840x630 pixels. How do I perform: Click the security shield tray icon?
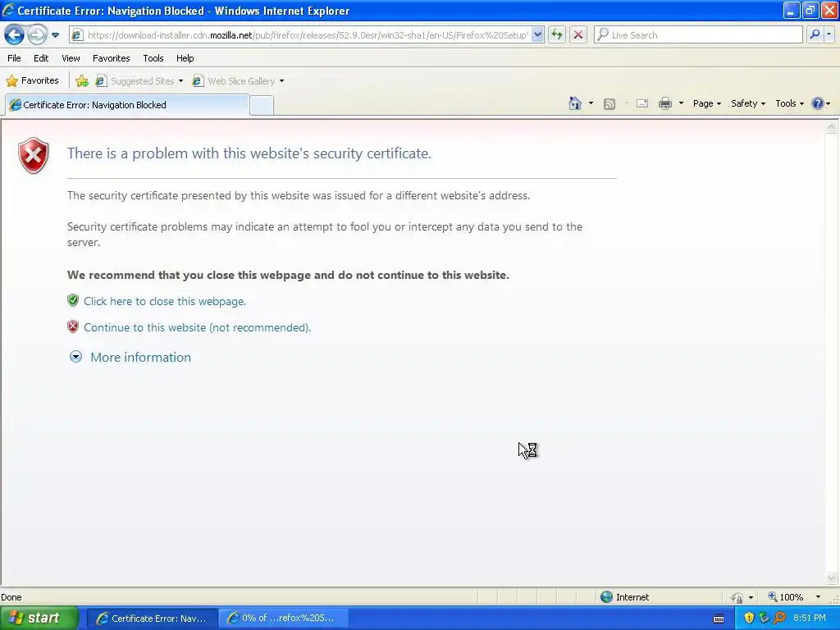click(749, 619)
